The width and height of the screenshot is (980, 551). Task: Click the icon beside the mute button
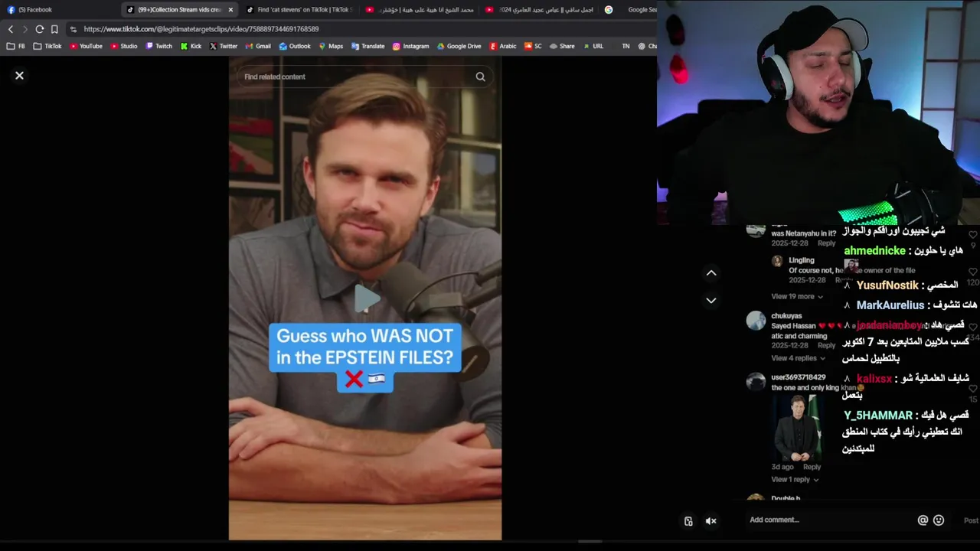click(x=688, y=521)
